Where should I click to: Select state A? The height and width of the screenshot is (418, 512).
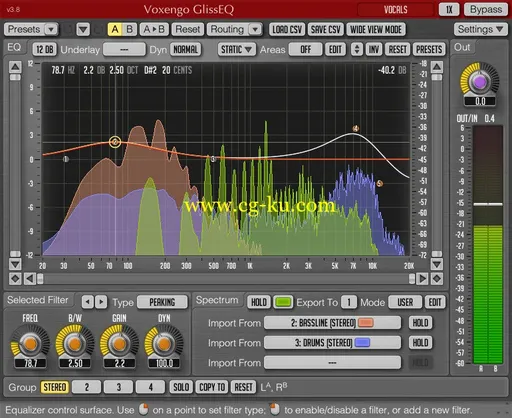pos(115,29)
